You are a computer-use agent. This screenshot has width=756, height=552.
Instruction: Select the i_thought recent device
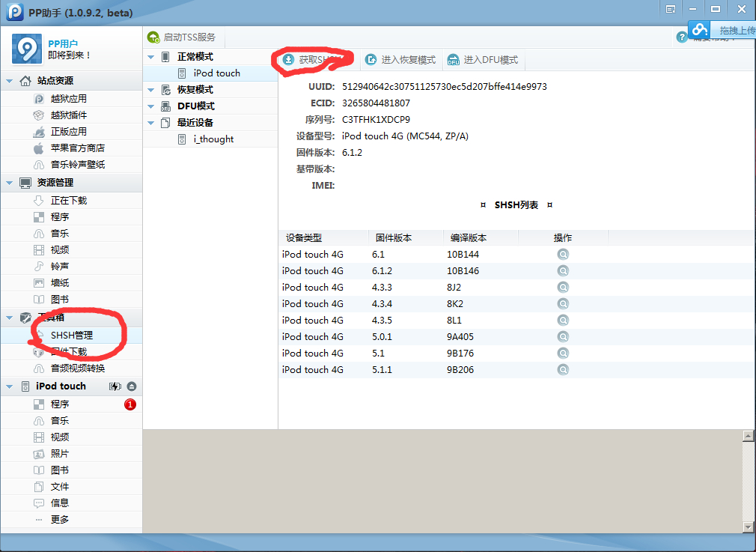point(210,139)
